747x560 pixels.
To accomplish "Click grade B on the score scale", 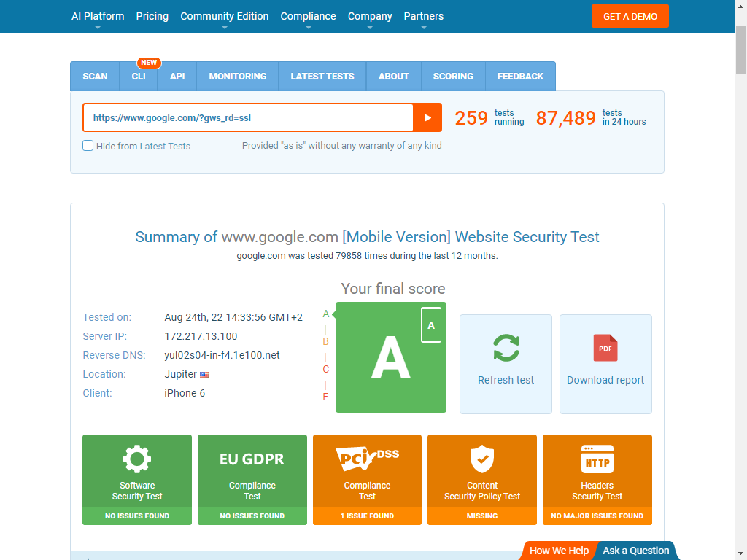I will tap(326, 341).
